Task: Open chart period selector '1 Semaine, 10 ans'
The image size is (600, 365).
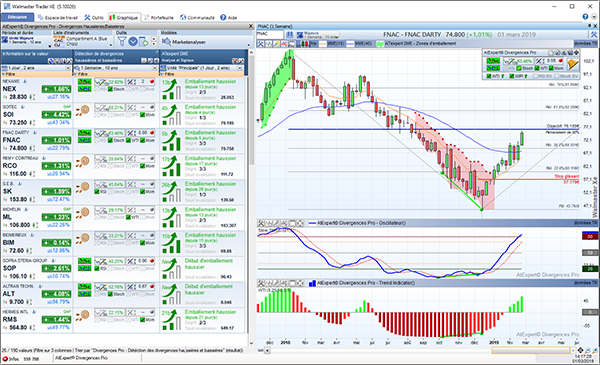Action: [318, 34]
